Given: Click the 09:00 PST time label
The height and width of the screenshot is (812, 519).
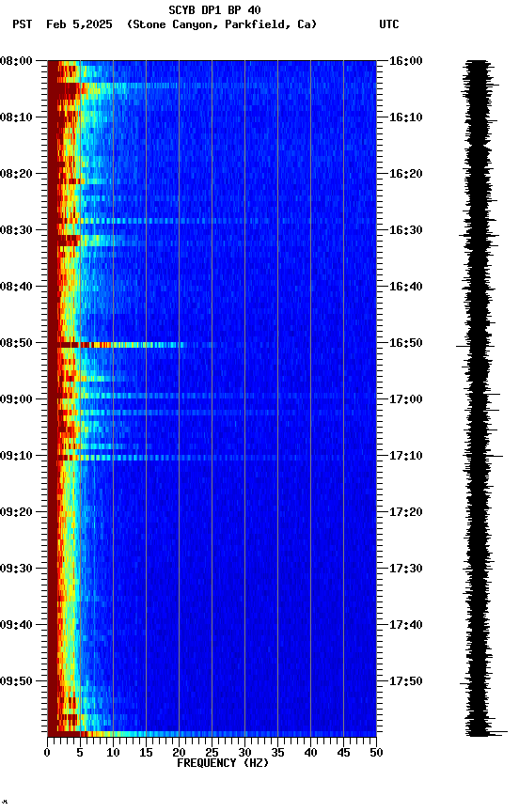Looking at the screenshot, I should (16, 399).
